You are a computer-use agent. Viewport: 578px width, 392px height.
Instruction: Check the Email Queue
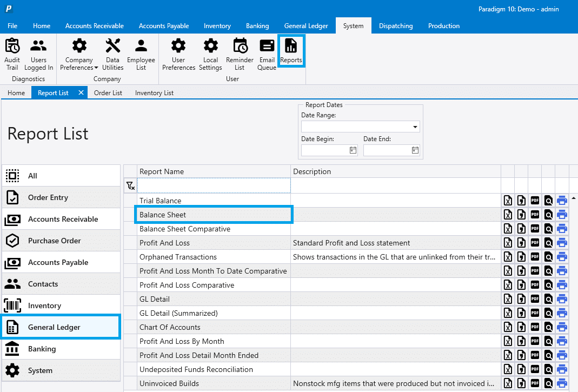[267, 52]
